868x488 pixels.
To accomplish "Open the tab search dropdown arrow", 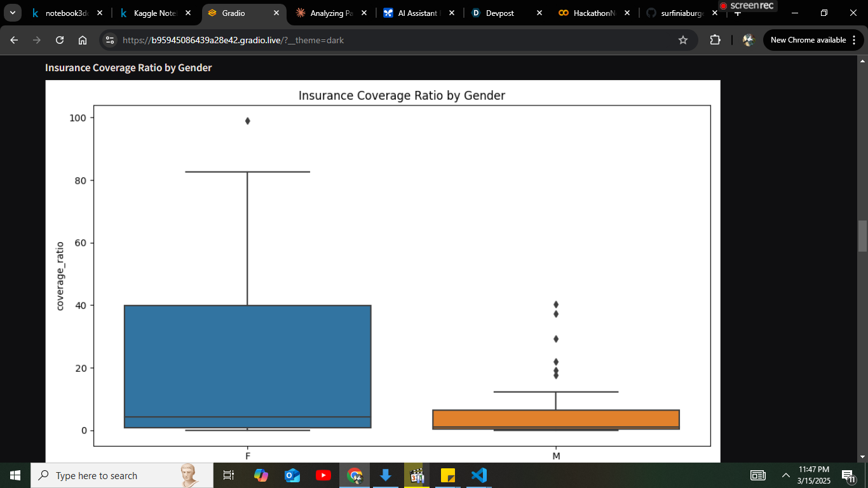I will tap(12, 13).
